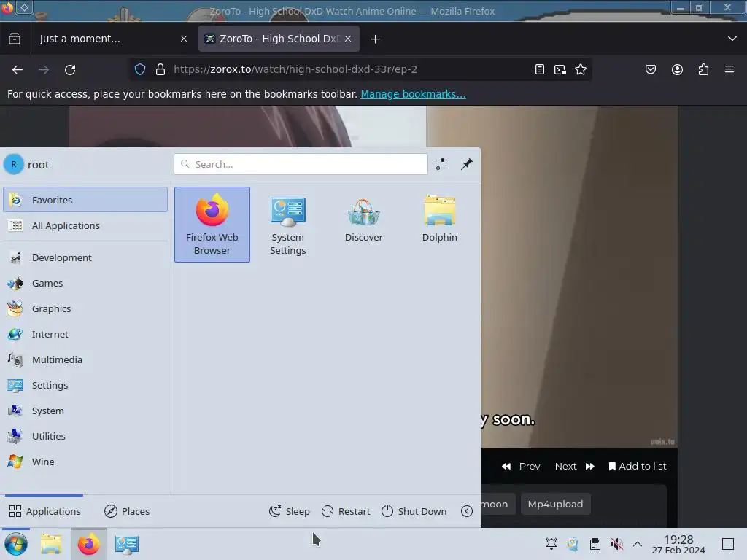
Task: Close the ZoroTo tab
Action: 348,39
